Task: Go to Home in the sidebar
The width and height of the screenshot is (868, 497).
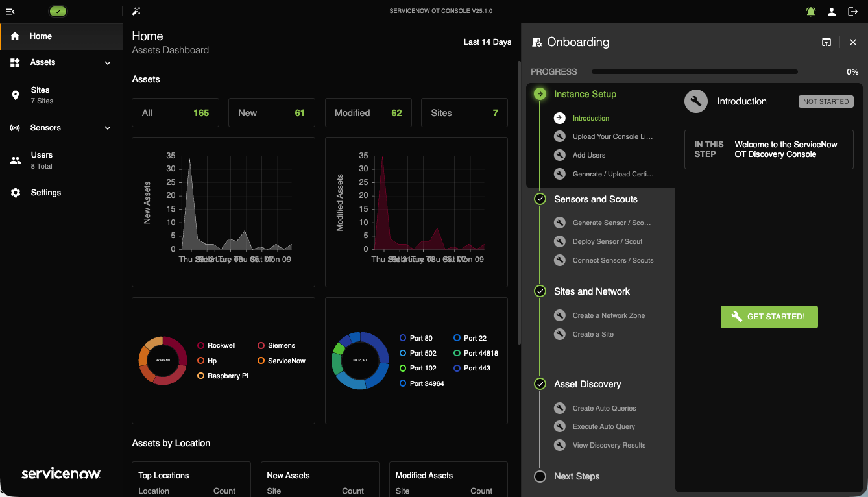Action: (x=62, y=36)
